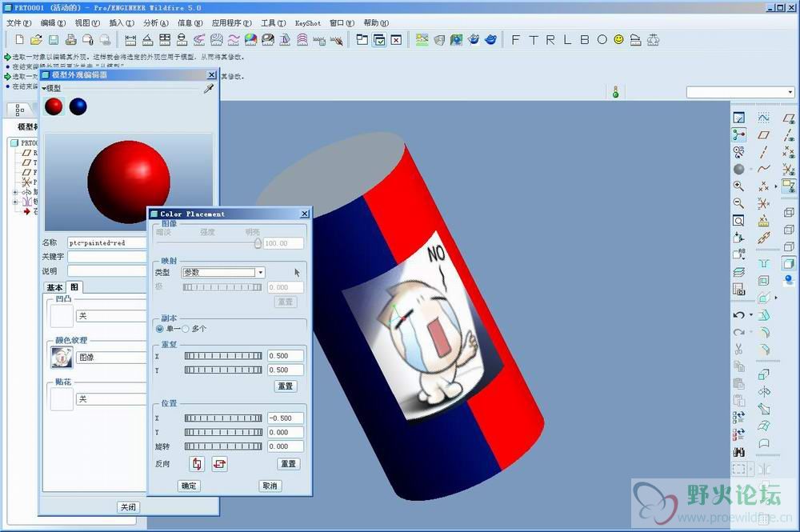Image resolution: width=800 pixels, height=532 pixels.
Task: Open the selection filter dropdown at top right
Action: pyautogui.click(x=790, y=92)
